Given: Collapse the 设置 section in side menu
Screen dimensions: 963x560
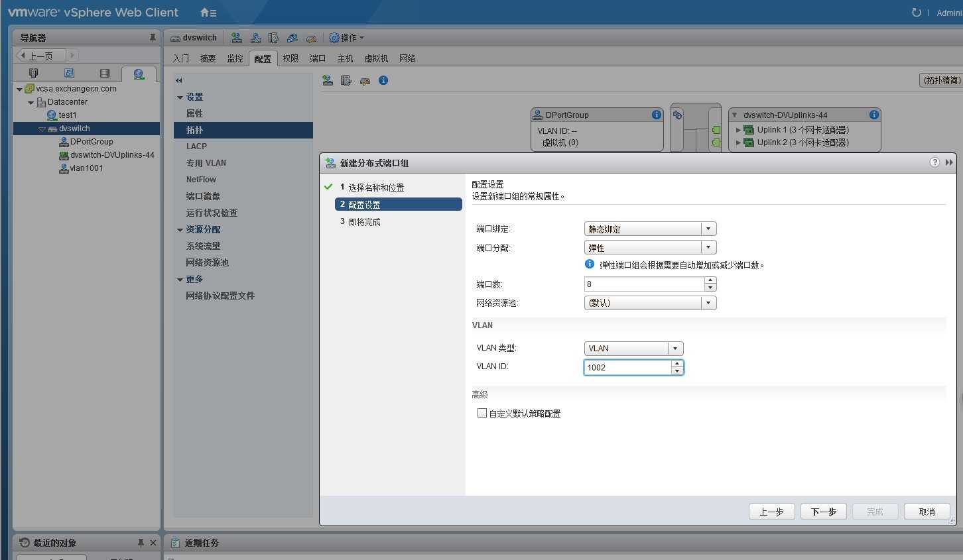Looking at the screenshot, I should click(x=180, y=97).
